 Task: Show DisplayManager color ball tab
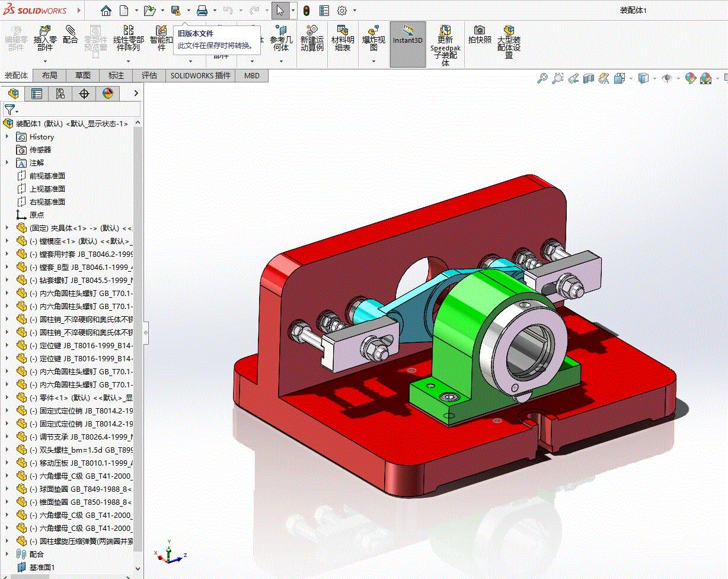tap(108, 93)
